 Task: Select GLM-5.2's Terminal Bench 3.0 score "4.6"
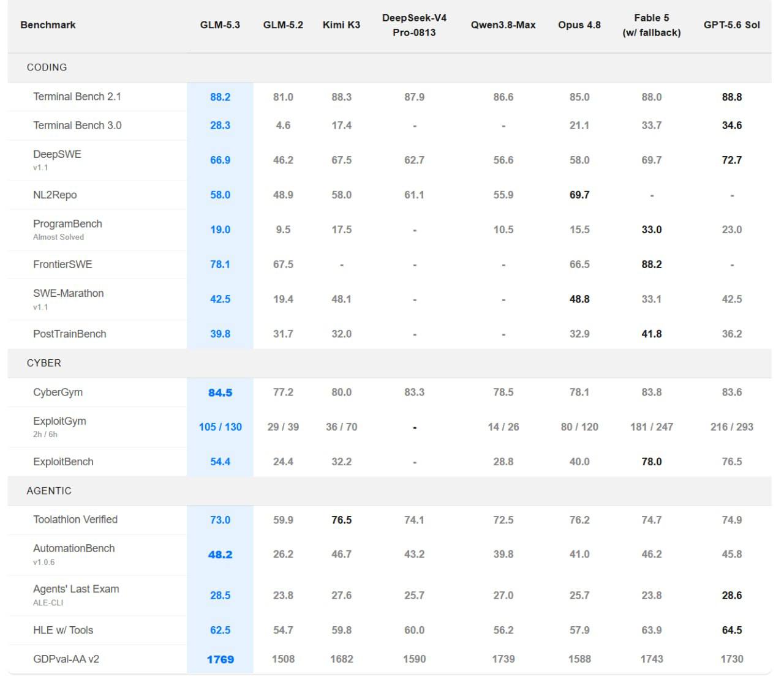tap(283, 125)
